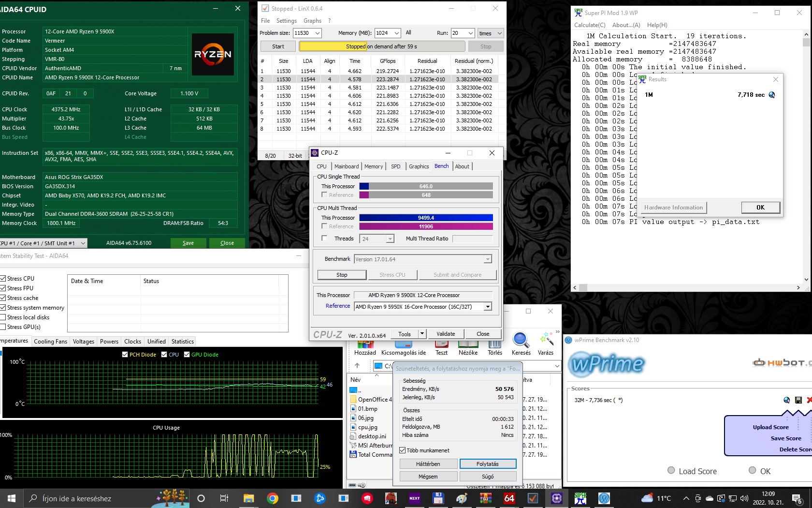Open the AIDA64 taskbar icon
812x508 pixels.
509,498
